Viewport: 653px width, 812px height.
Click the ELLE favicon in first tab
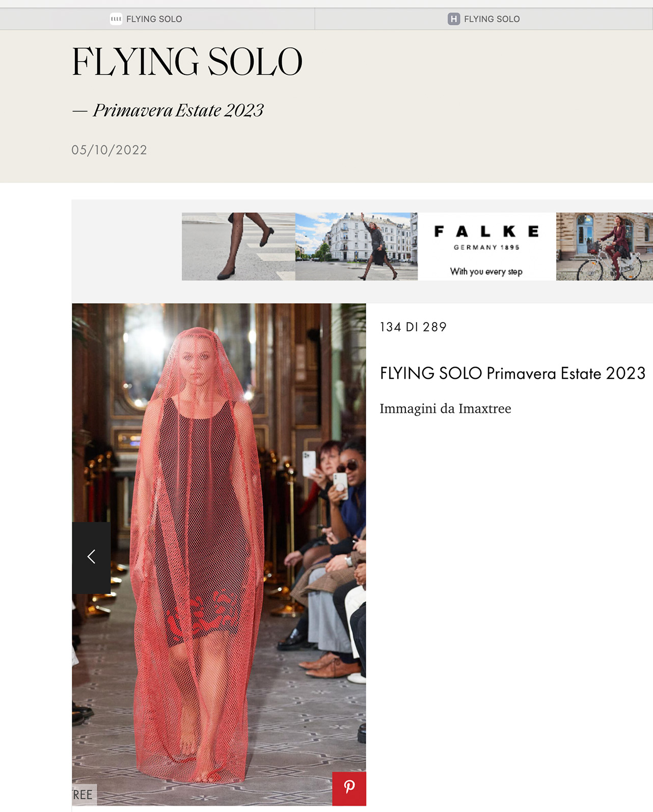[x=116, y=19]
